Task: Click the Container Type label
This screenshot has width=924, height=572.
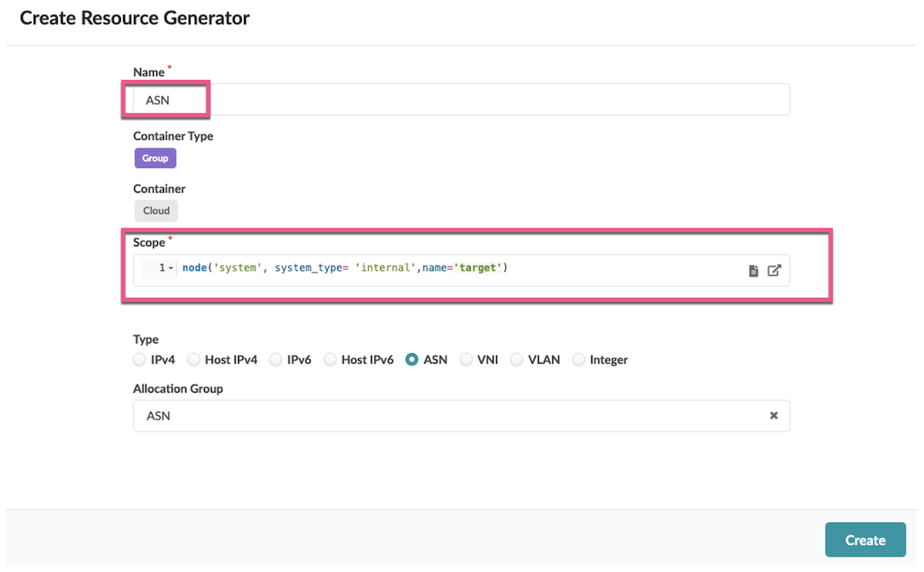Action: 173,136
